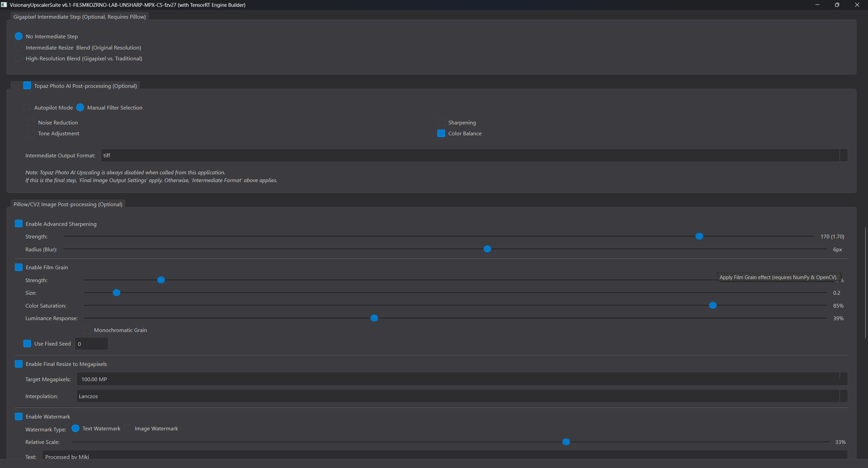The width and height of the screenshot is (868, 468).
Task: Enable Monochromatic Grain checkbox
Action: 87,330
